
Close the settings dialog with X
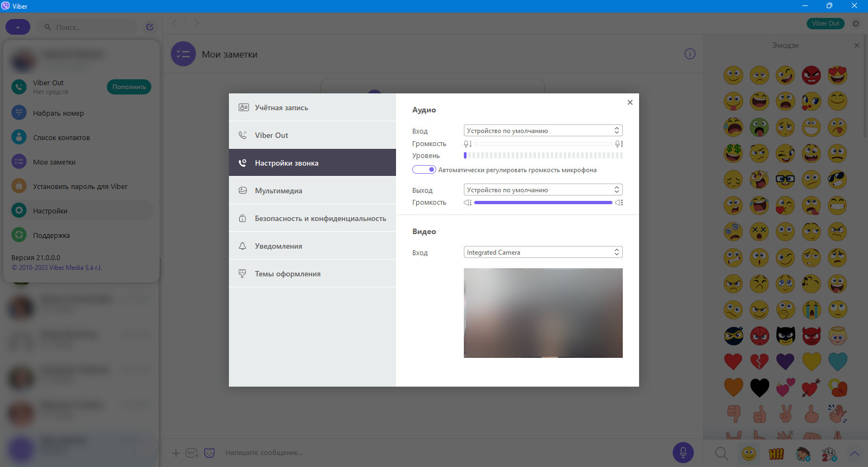(630, 102)
